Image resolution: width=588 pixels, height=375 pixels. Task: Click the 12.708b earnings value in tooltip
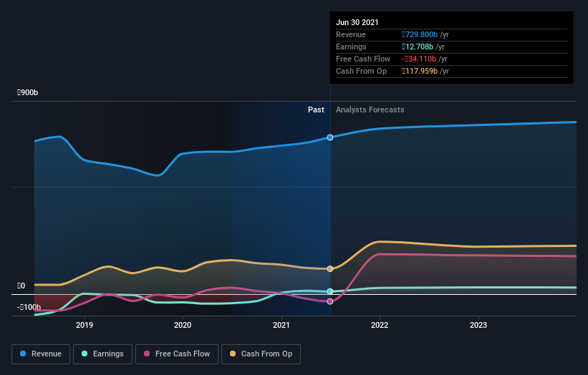(x=418, y=47)
